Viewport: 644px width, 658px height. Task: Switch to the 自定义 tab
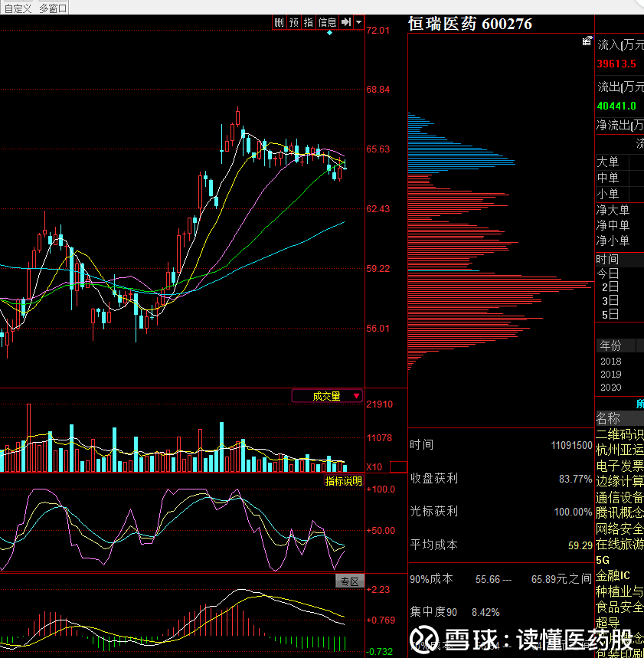pos(18,8)
